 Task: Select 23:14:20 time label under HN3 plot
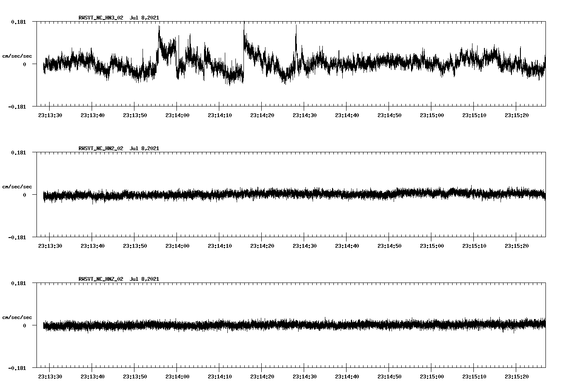[262, 115]
